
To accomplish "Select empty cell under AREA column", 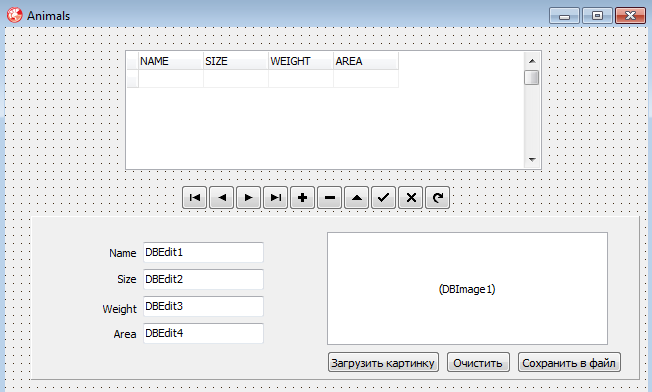I will (366, 79).
